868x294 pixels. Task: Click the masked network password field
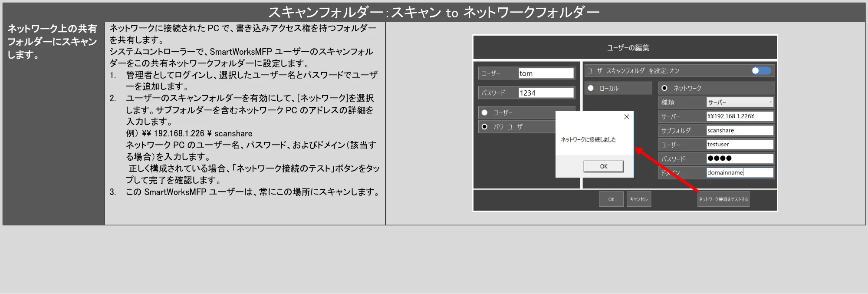(x=740, y=159)
